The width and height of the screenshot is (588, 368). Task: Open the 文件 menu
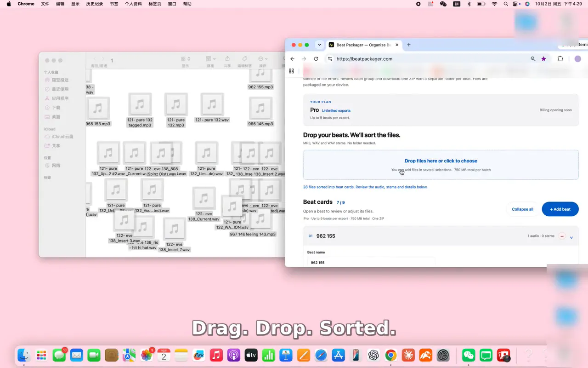(x=45, y=4)
